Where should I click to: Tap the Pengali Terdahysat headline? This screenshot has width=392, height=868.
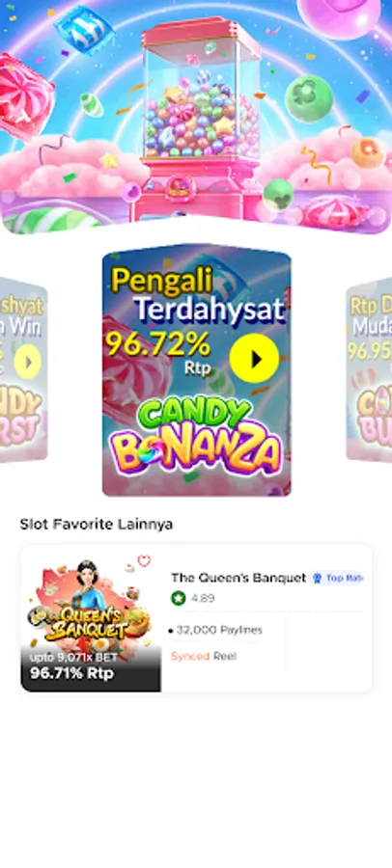click(197, 296)
